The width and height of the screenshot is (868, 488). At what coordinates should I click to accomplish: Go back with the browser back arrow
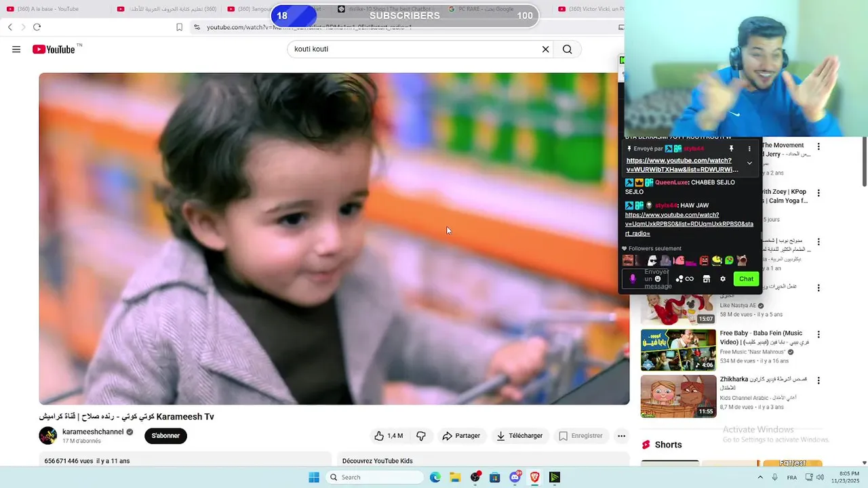tap(10, 27)
